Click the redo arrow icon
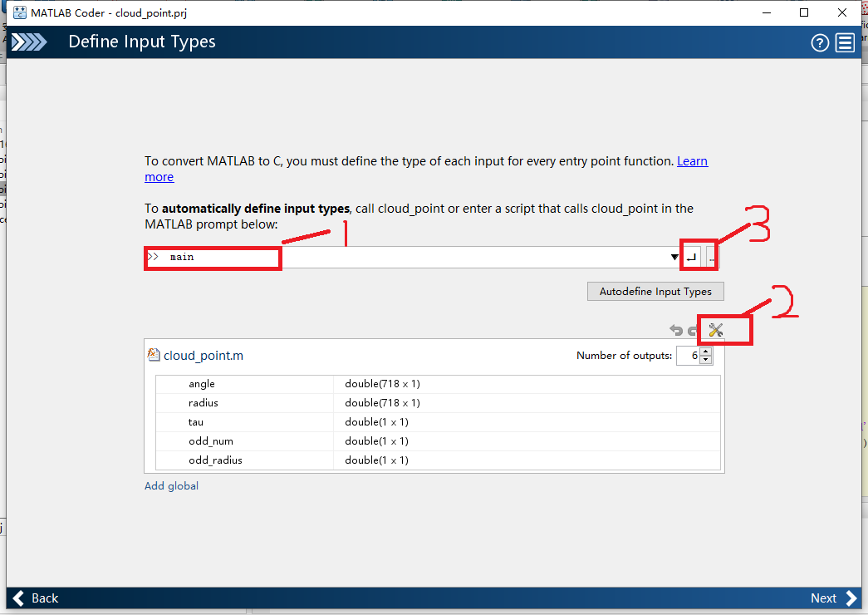This screenshot has width=868, height=615. point(692,331)
